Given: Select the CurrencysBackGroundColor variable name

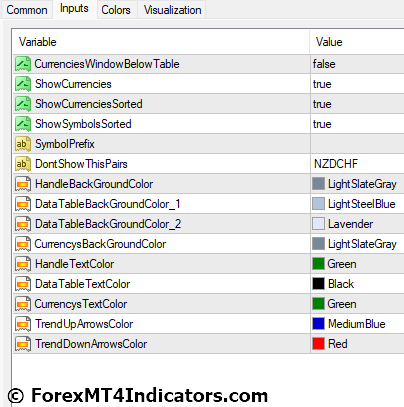Looking at the screenshot, I should (x=100, y=244).
